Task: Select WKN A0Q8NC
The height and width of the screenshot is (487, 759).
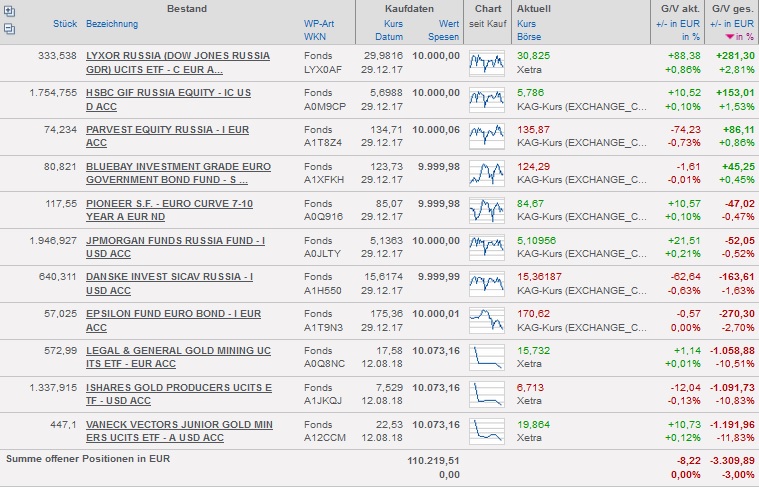Action: [x=324, y=364]
